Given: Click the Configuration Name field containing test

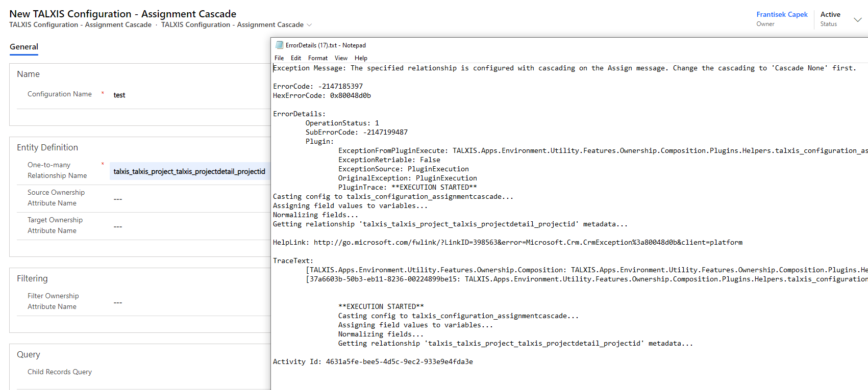Looking at the screenshot, I should 189,95.
